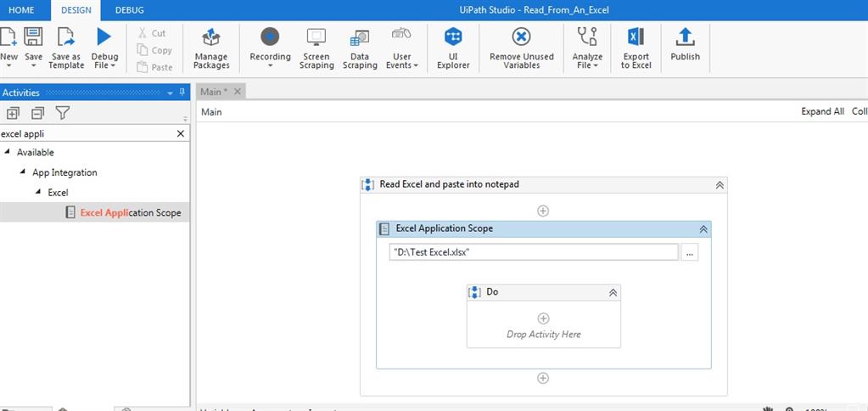868x411 pixels.
Task: Click the Main breadcrumb label
Action: coord(211,112)
